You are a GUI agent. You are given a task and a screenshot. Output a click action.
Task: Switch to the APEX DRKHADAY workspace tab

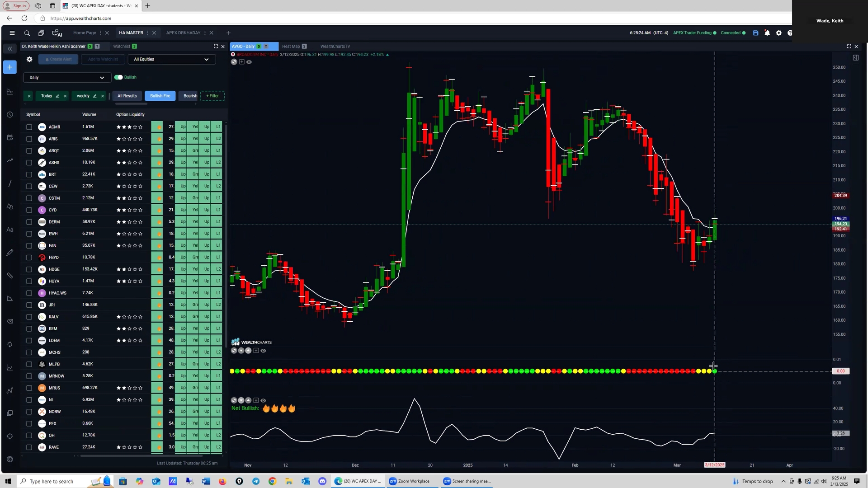tap(183, 33)
